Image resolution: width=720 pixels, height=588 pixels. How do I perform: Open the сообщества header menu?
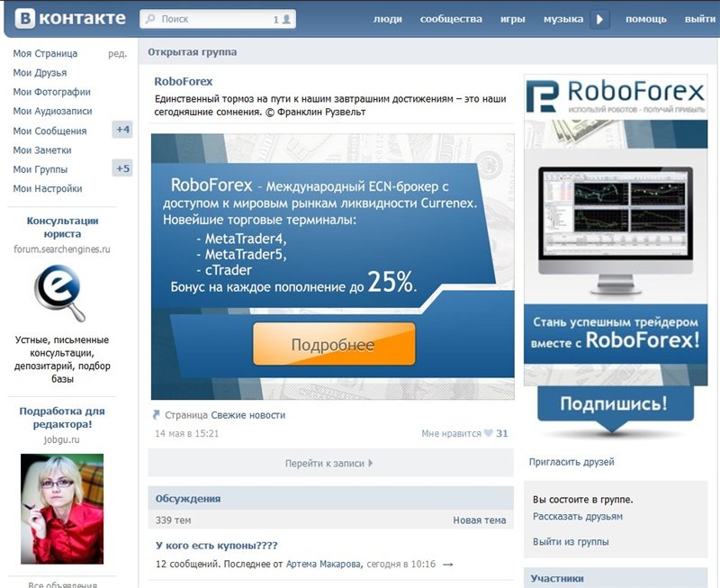(x=451, y=19)
